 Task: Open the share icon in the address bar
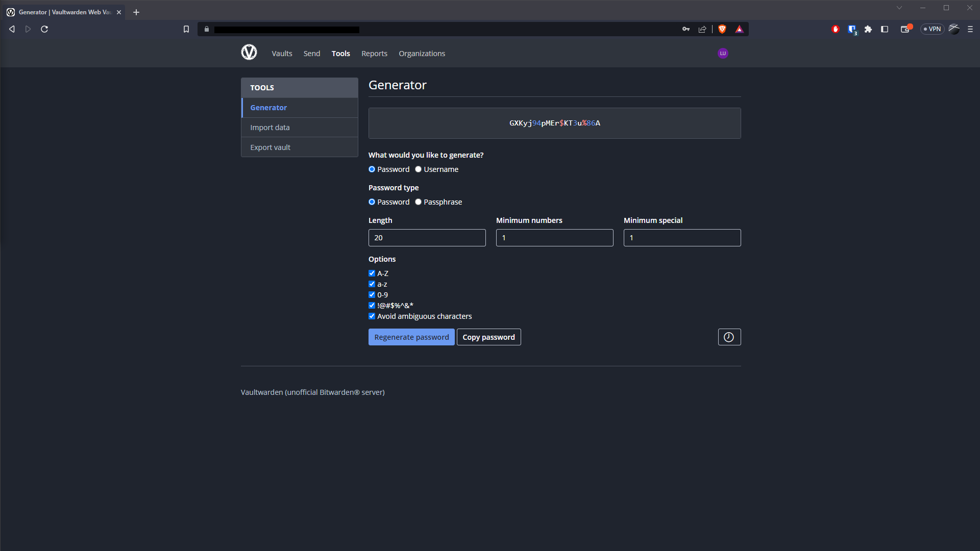[702, 29]
